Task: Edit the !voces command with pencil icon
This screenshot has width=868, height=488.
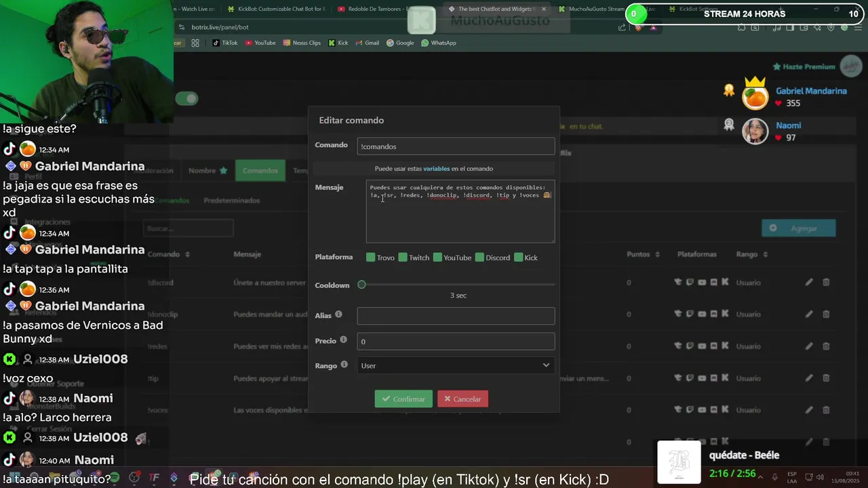Action: pyautogui.click(x=809, y=410)
